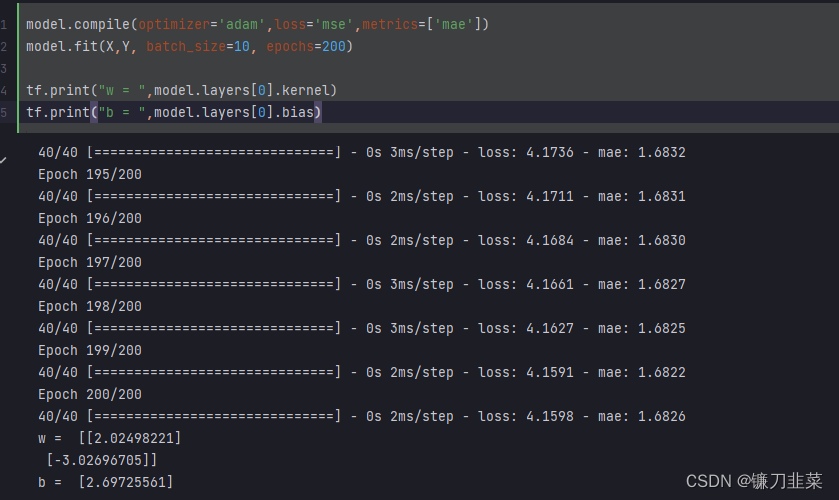Click line number 4 in gutter
This screenshot has width=839, height=500.
(x=4, y=90)
